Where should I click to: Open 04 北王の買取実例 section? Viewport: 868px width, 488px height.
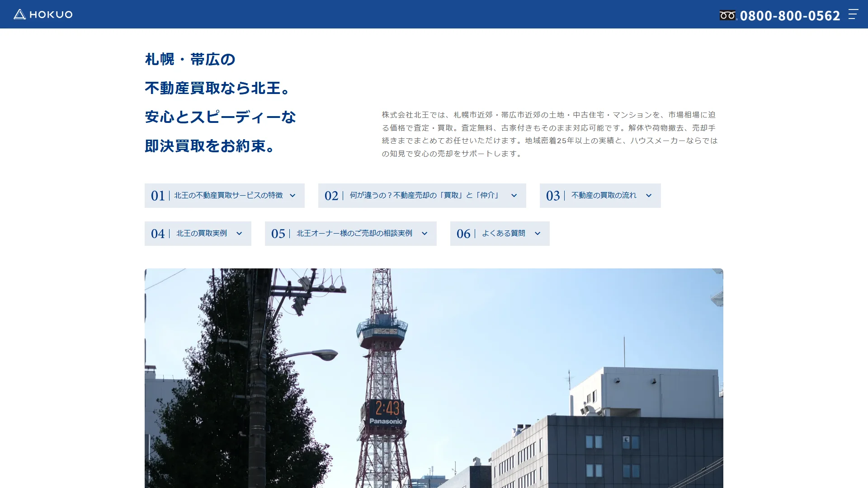pos(198,234)
